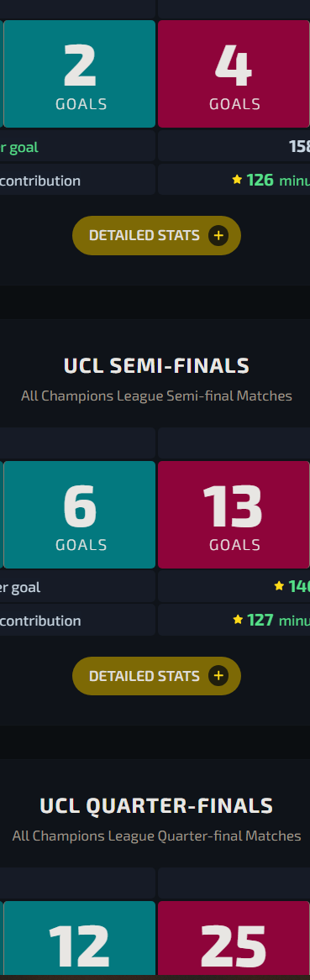Click the UCL Quarter-Finals heading

point(156,806)
